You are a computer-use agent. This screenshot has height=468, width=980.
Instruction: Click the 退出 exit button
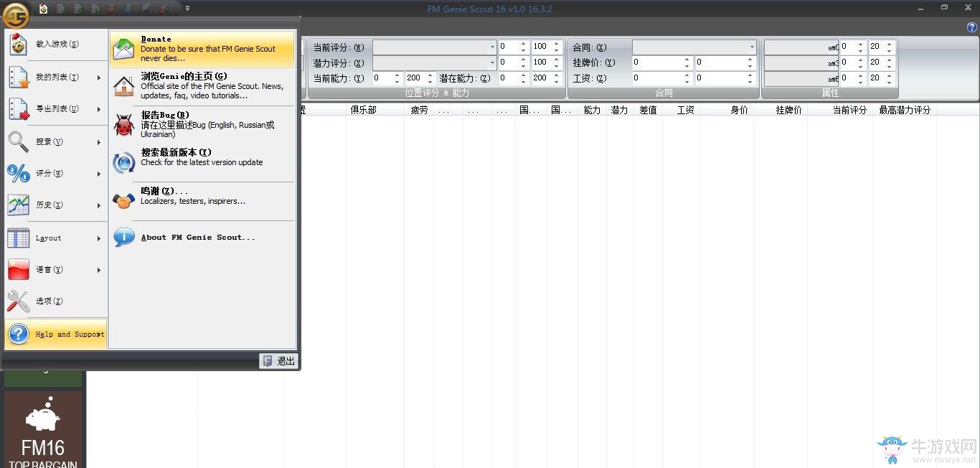point(278,361)
